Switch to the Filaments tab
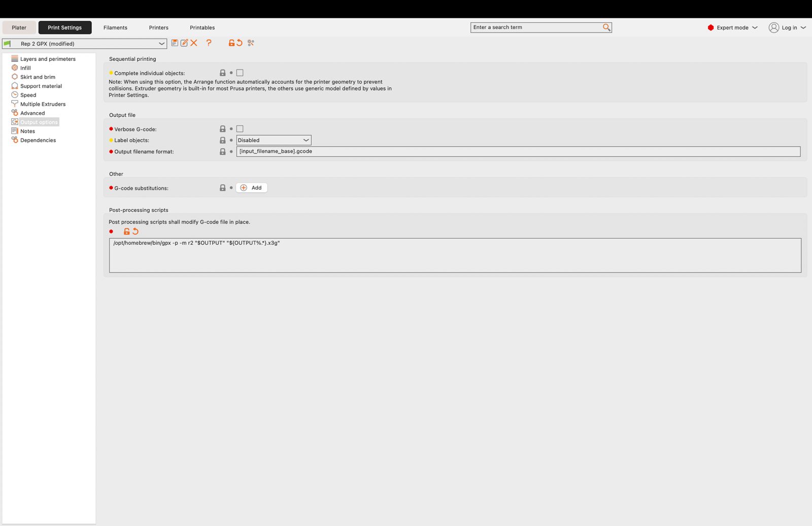 click(x=115, y=28)
